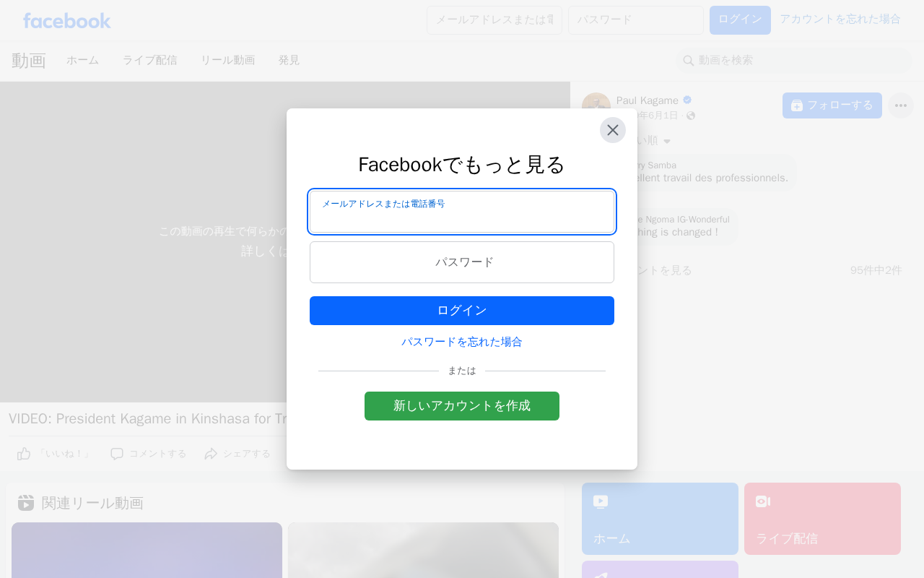
Task: Open the ライブ配信 tab in video nav
Action: (149, 61)
